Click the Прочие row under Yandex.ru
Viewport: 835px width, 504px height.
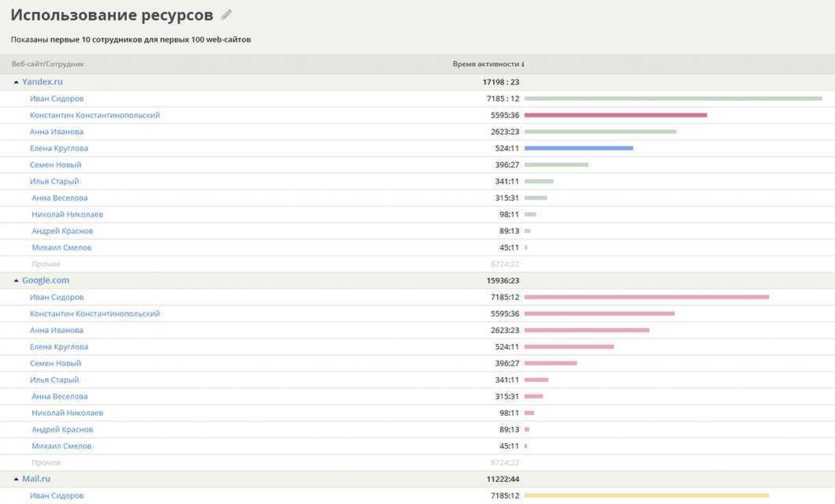tap(46, 264)
